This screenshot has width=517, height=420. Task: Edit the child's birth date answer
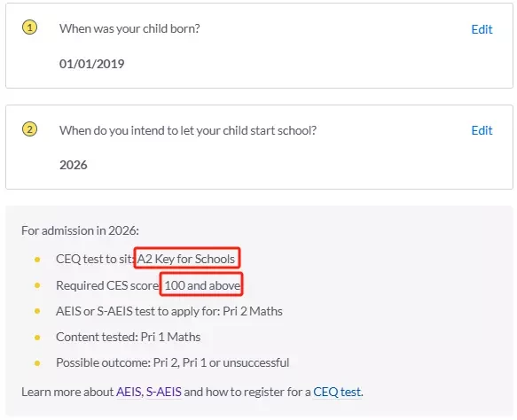tap(482, 29)
